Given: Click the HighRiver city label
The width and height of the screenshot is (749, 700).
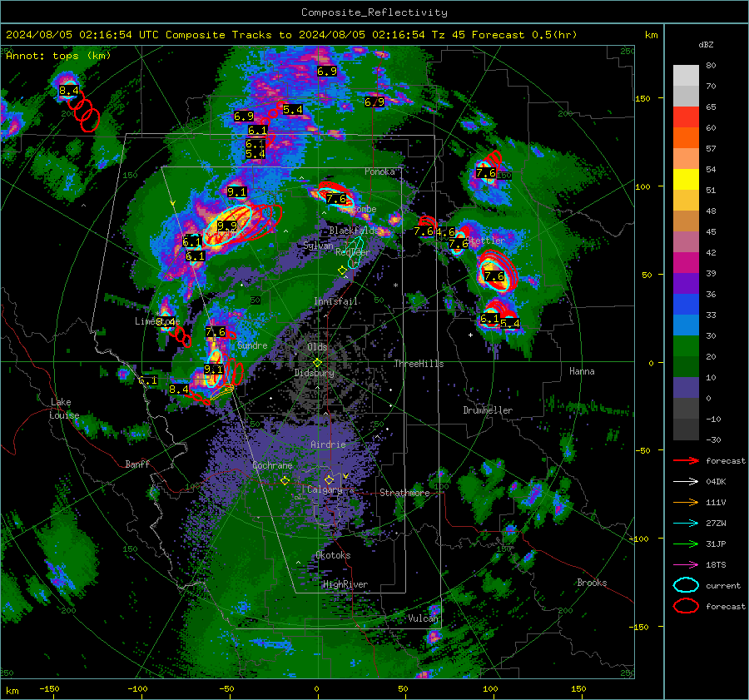Looking at the screenshot, I should pos(345,584).
